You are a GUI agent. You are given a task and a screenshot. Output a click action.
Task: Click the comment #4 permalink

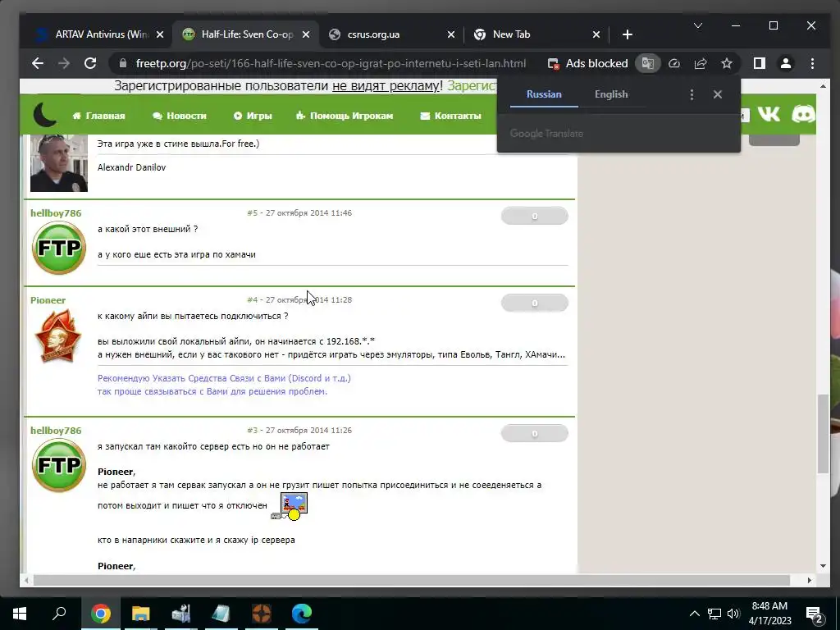point(253,300)
